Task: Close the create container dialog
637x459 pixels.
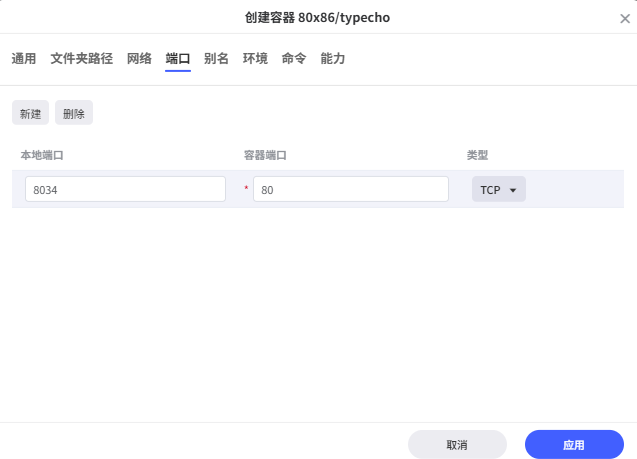Action: (624, 18)
